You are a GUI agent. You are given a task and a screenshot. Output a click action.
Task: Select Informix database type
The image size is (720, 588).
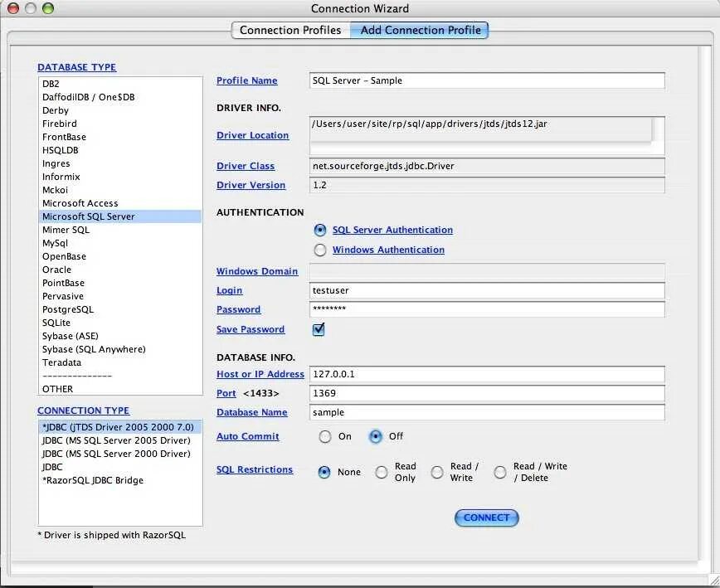120,177
